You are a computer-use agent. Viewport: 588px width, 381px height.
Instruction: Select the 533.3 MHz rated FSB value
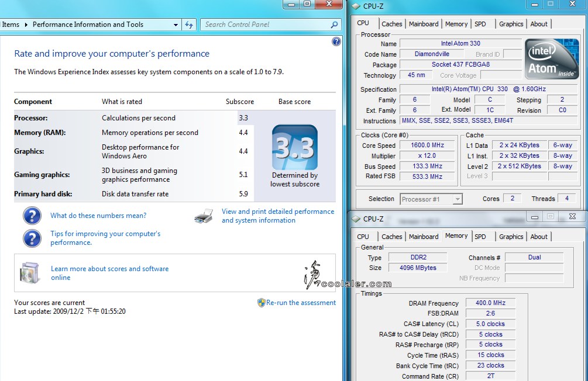pyautogui.click(x=427, y=176)
